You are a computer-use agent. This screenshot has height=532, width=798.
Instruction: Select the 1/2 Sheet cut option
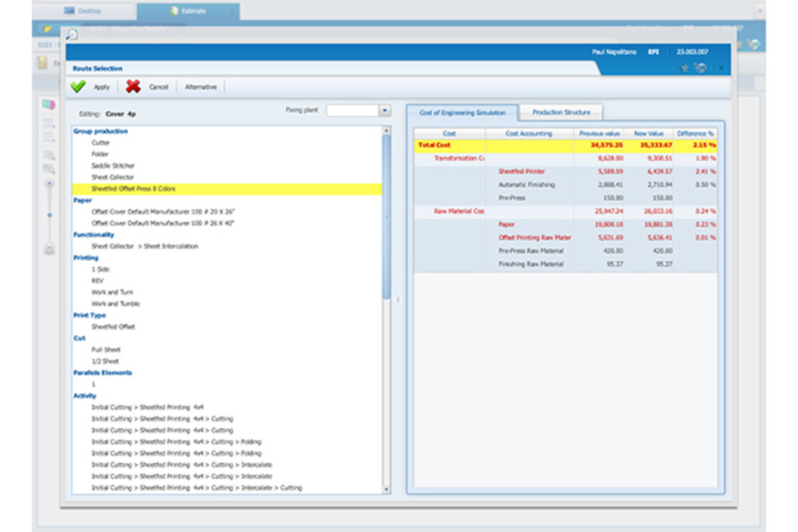[x=105, y=362]
